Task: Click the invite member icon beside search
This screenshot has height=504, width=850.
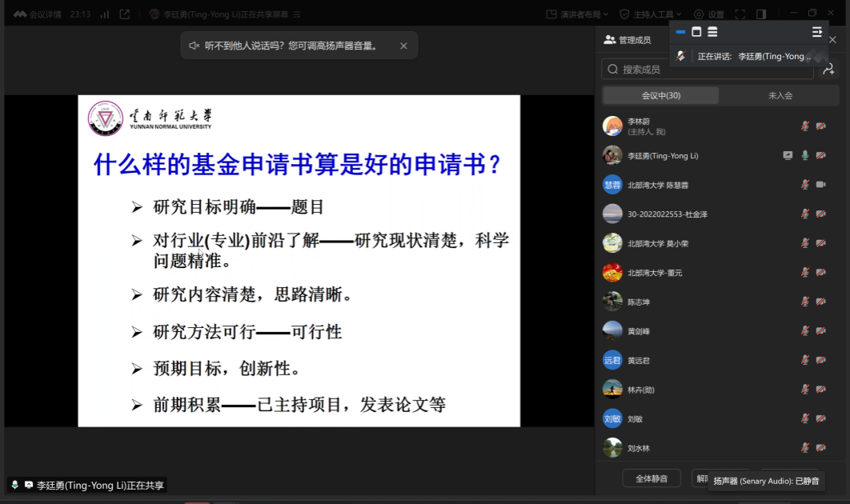Action: 828,70
